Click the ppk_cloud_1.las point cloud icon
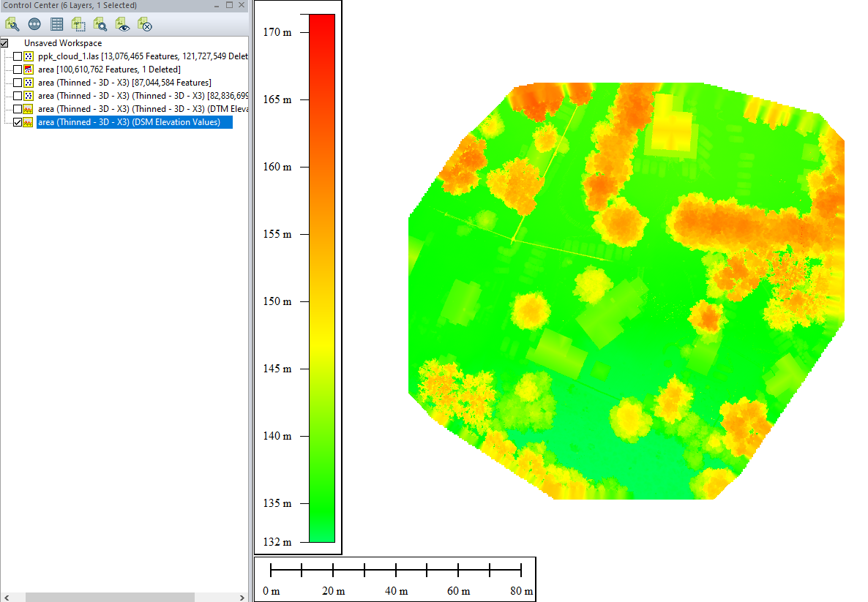868x602 pixels. click(29, 56)
